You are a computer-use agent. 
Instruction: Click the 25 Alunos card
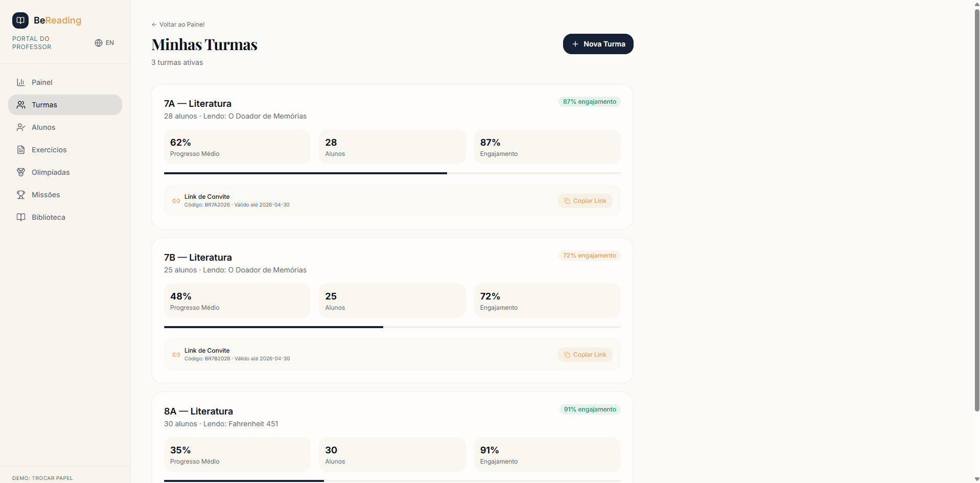point(392,301)
